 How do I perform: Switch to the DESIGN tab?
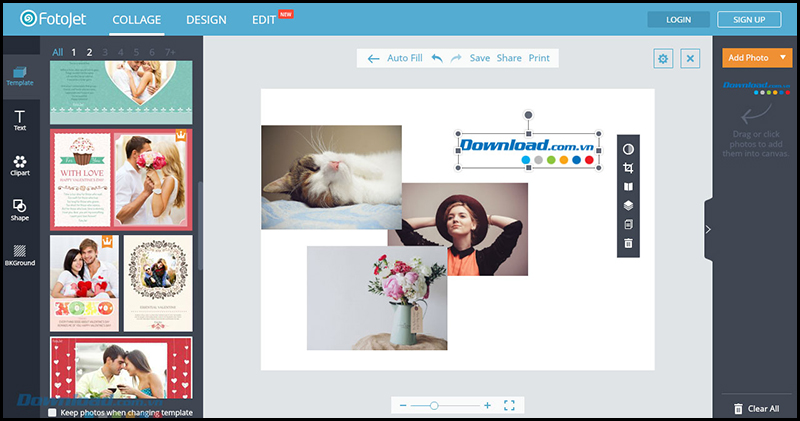click(x=206, y=20)
